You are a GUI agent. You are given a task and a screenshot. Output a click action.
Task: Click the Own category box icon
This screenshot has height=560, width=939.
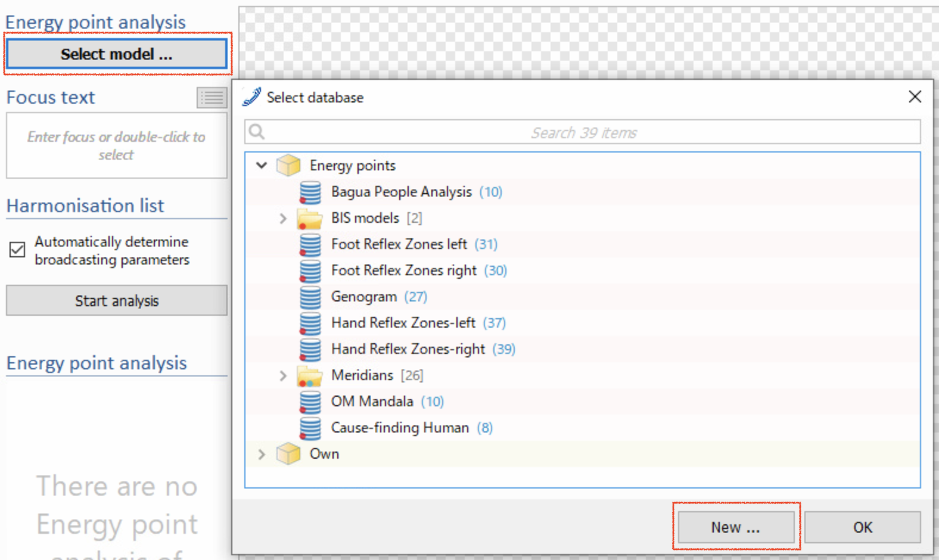[x=288, y=454]
